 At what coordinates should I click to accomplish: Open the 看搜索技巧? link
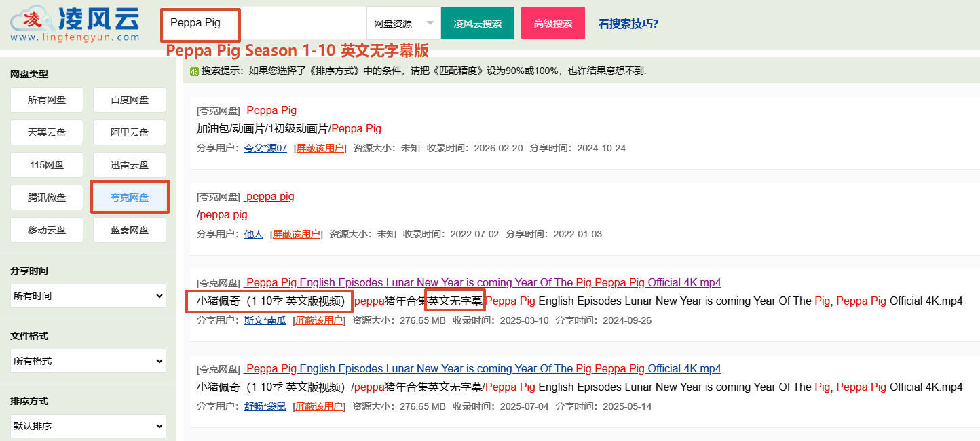coord(628,24)
